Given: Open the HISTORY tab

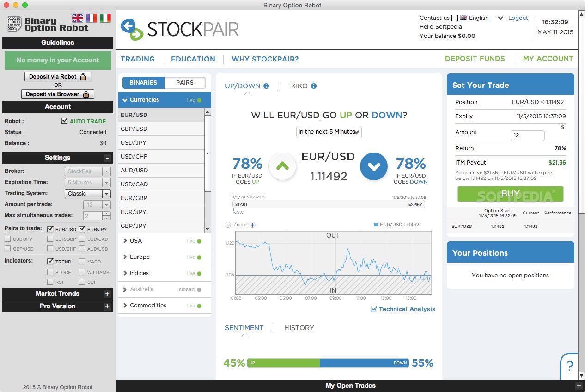Looking at the screenshot, I should [299, 328].
